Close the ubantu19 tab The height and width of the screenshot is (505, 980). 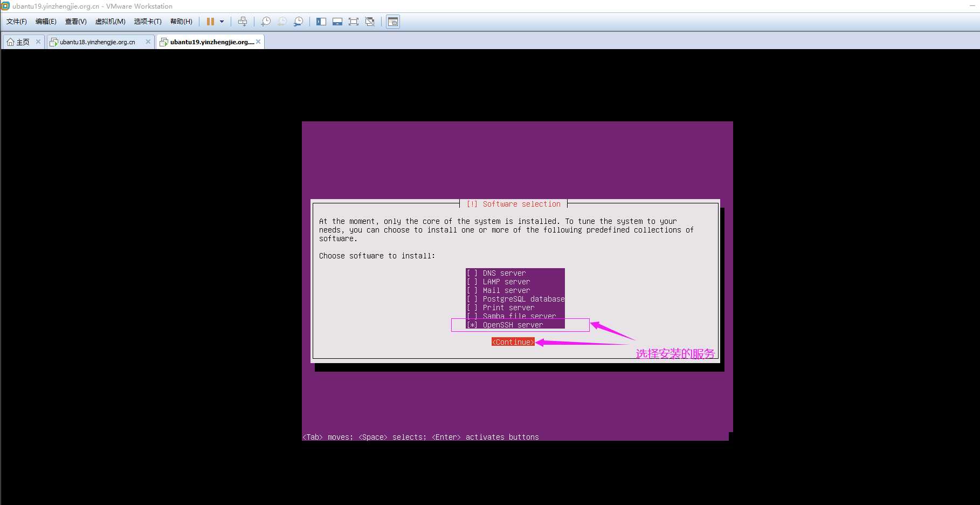click(258, 42)
